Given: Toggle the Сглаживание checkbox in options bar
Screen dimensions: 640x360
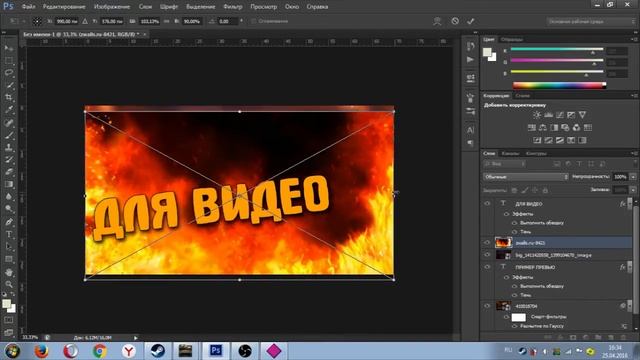Looking at the screenshot, I should point(253,21).
